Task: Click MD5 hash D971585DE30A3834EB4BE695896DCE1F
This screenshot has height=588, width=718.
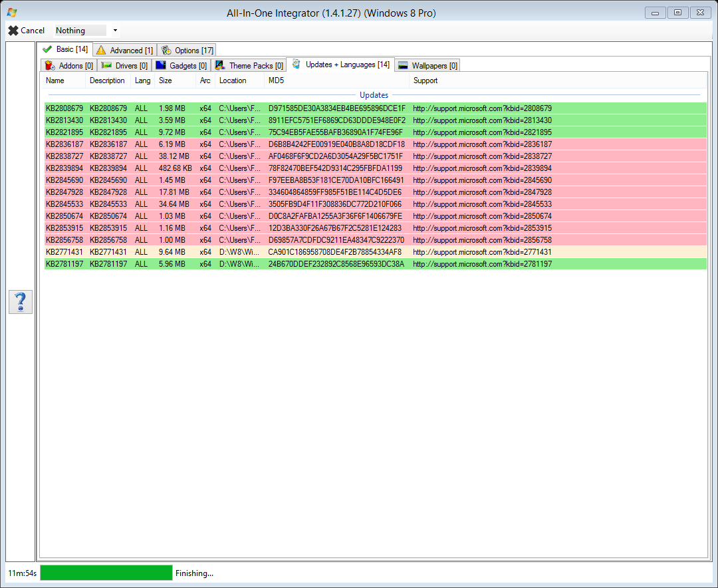Action: (x=337, y=108)
